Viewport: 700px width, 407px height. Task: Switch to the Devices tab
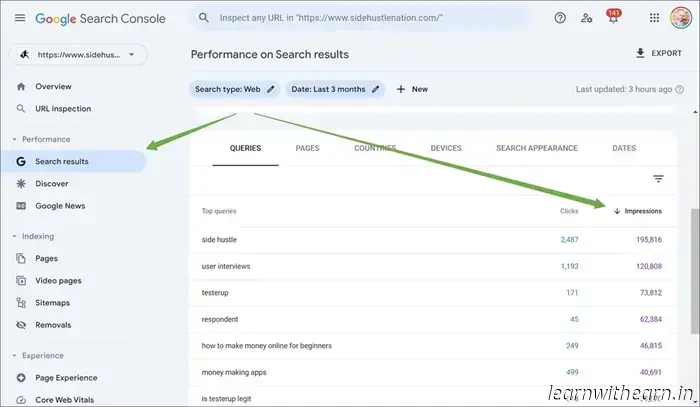[446, 148]
